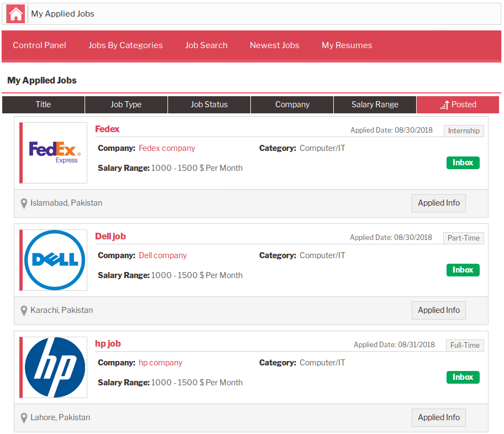This screenshot has width=504, height=434.
Task: Sort applied jobs by Title
Action: [44, 104]
